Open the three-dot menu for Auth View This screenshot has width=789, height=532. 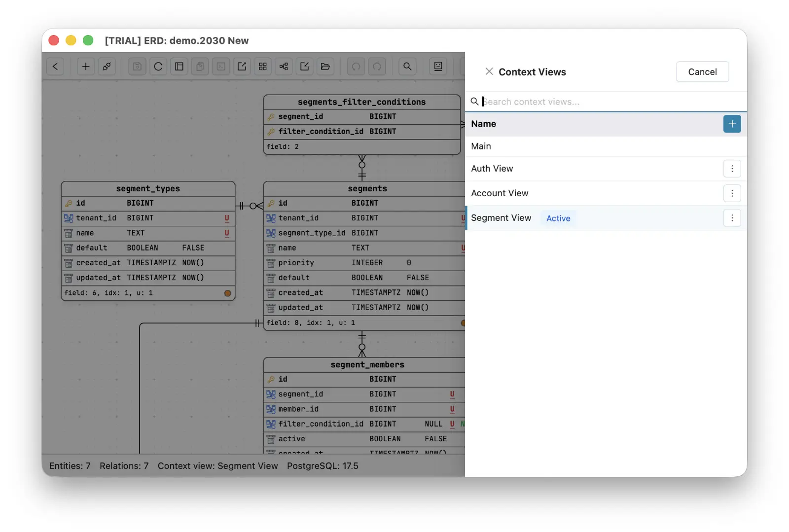(x=732, y=169)
